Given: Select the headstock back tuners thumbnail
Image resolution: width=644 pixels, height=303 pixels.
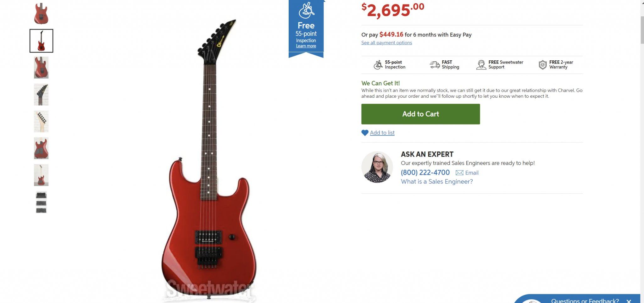Looking at the screenshot, I should tap(41, 121).
